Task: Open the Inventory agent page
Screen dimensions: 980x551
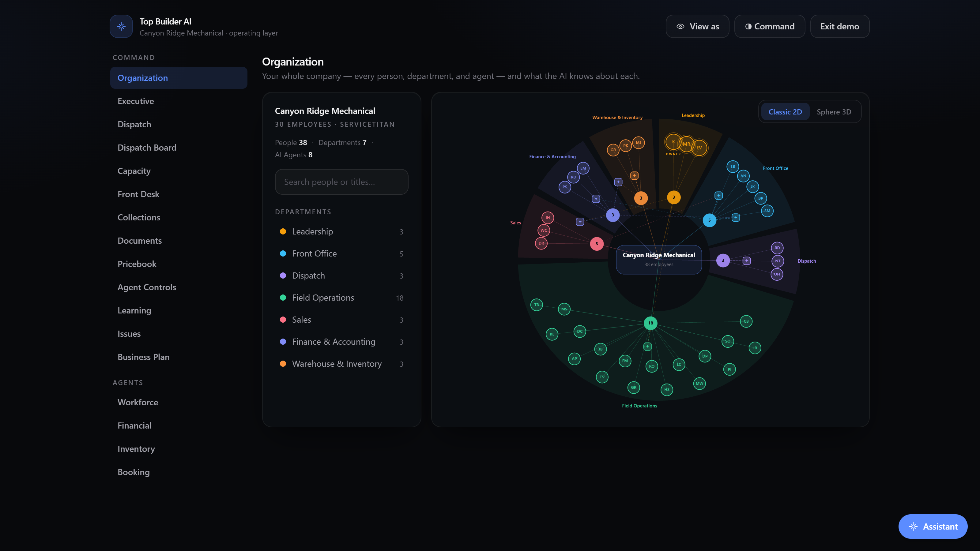Action: coord(179,449)
